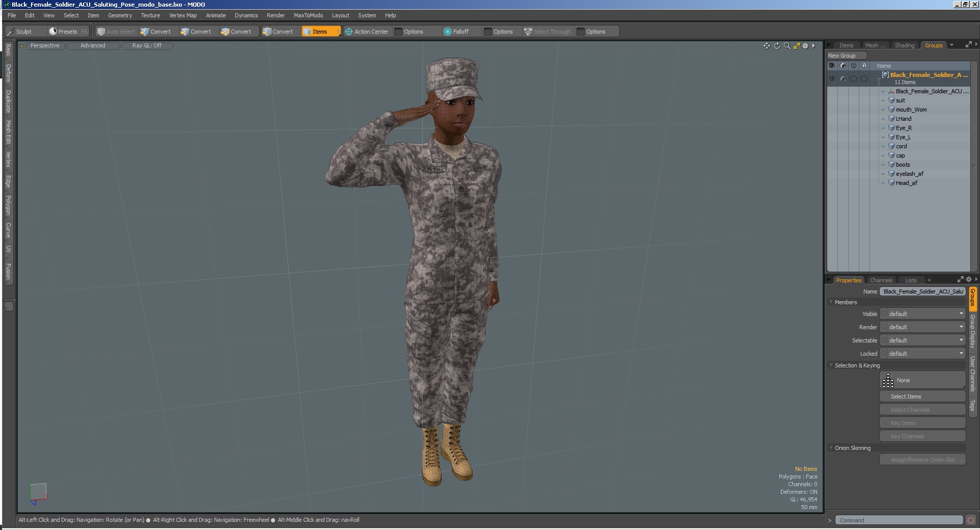Collapse the Members section
The image size is (980, 530).
point(831,302)
